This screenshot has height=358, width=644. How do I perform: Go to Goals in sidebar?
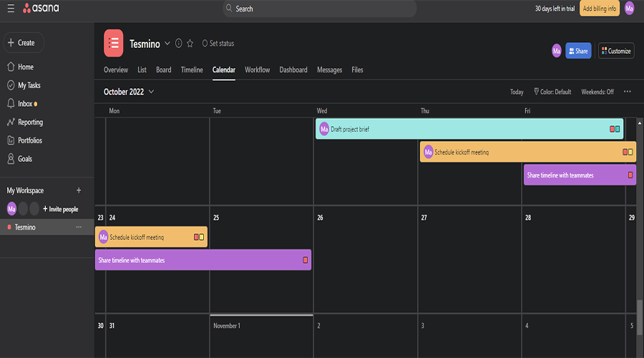pos(25,159)
